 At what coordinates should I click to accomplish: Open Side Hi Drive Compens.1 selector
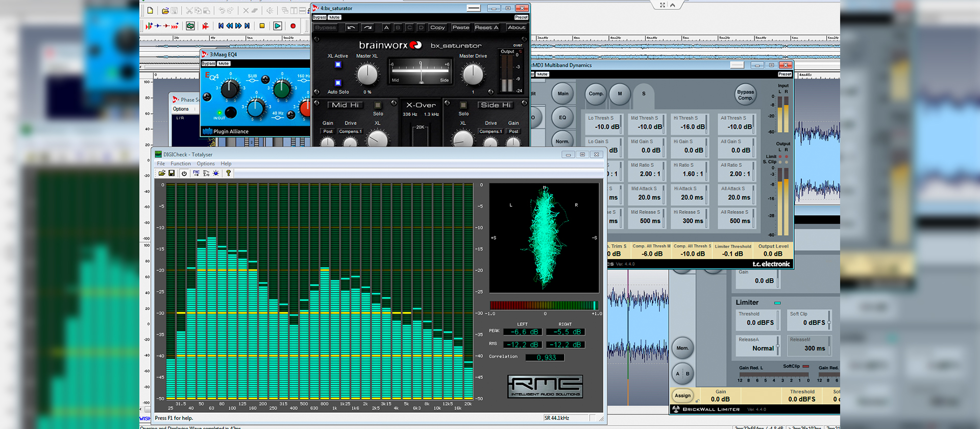491,131
